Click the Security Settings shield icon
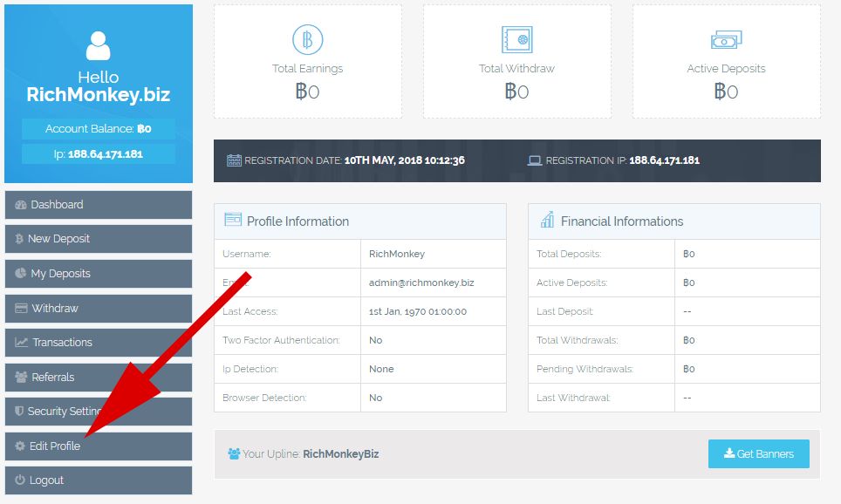 click(19, 412)
